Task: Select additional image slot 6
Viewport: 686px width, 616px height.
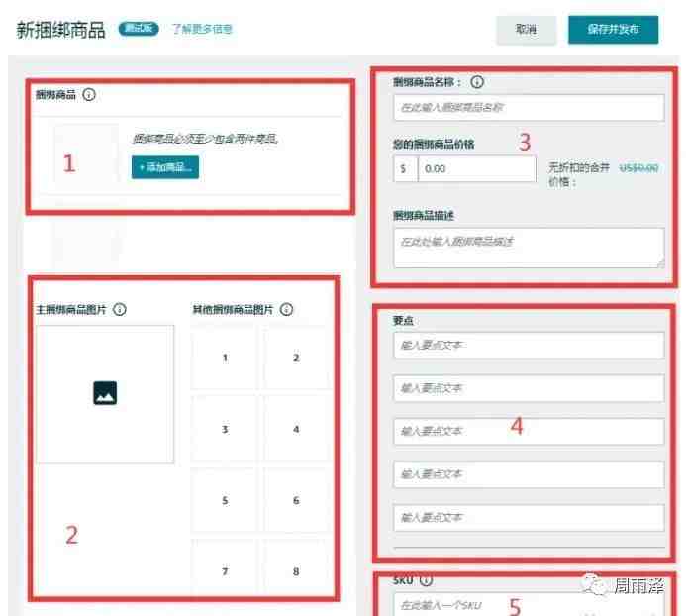Action: click(296, 500)
